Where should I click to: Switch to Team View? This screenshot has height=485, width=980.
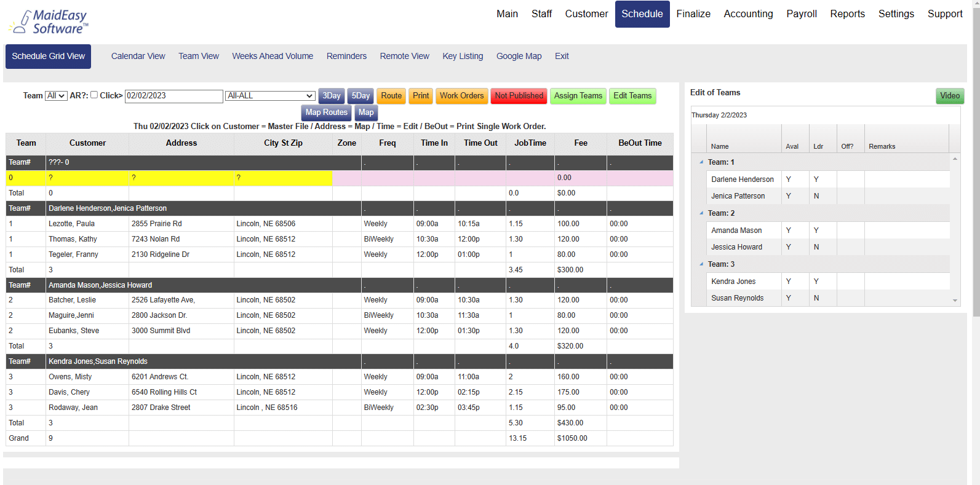tap(199, 57)
